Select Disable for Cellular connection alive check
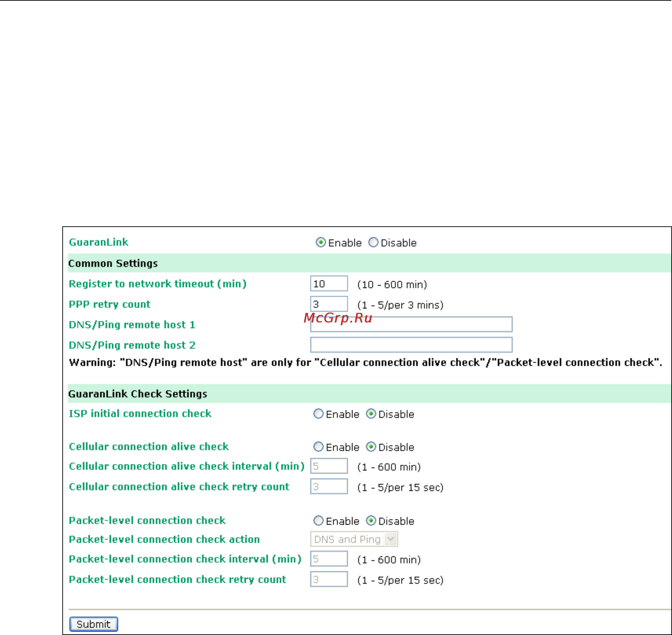 tap(371, 447)
